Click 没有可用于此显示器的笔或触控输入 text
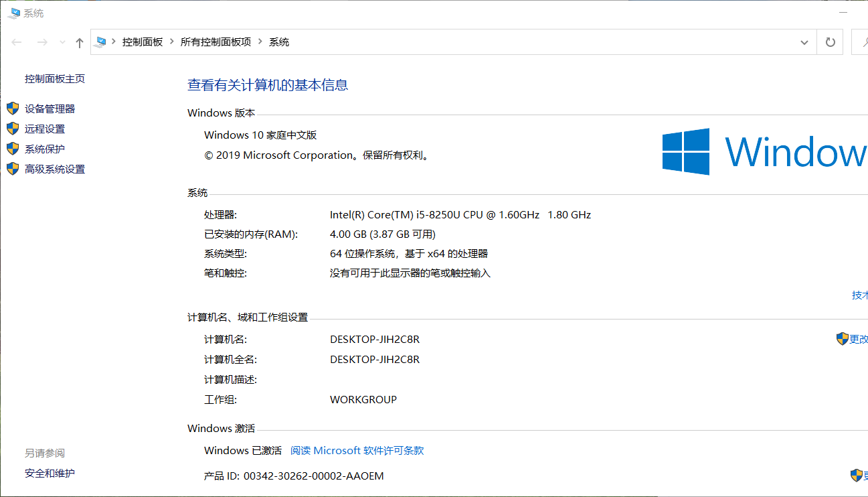 pos(410,273)
